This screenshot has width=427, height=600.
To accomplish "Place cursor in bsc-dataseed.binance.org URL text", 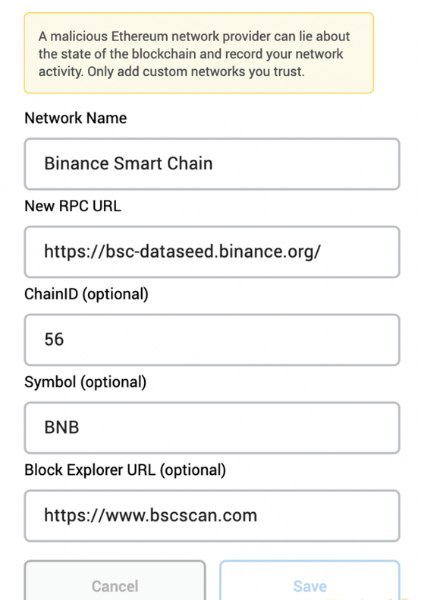I will point(182,252).
